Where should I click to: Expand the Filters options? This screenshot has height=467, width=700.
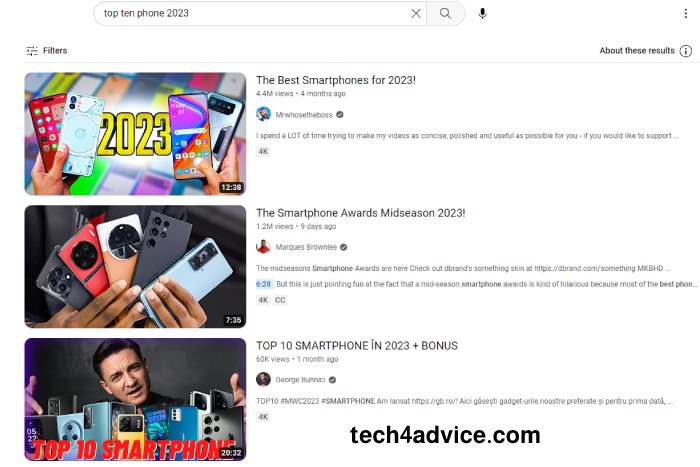[x=46, y=51]
